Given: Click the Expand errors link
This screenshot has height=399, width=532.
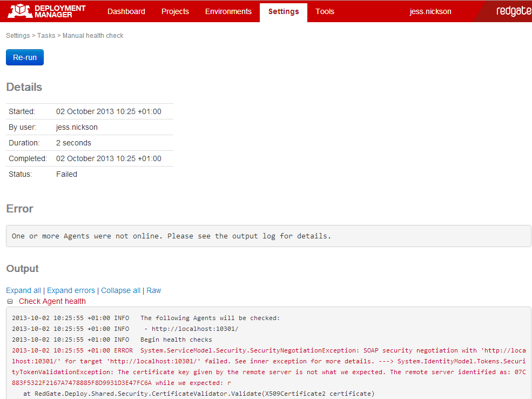Looking at the screenshot, I should click(71, 290).
